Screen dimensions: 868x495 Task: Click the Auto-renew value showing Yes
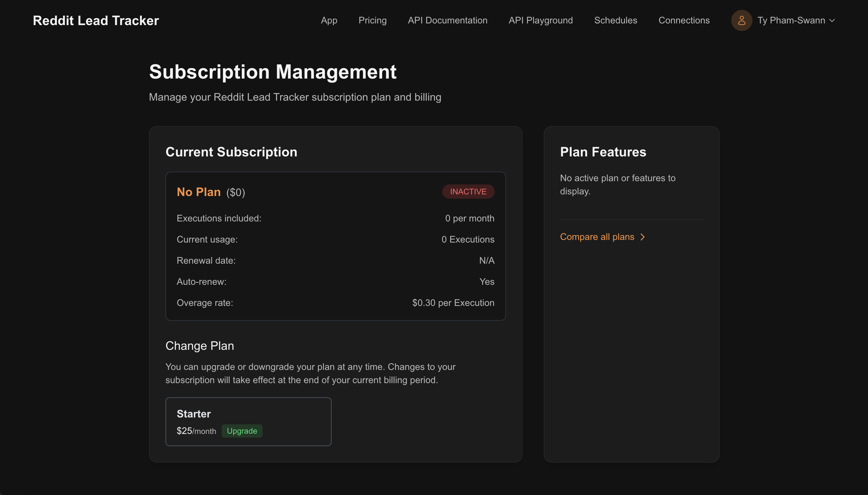pos(487,281)
